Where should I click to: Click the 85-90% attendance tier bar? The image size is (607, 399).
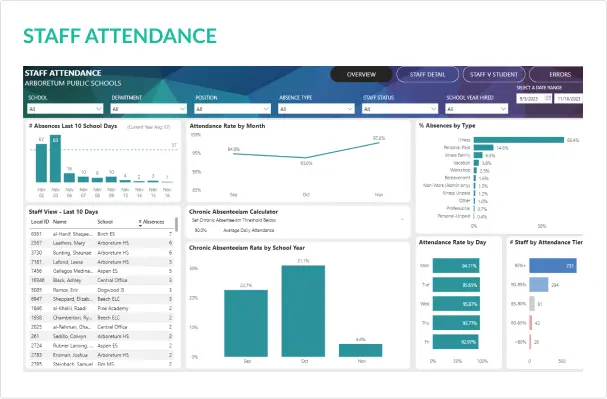(x=532, y=304)
